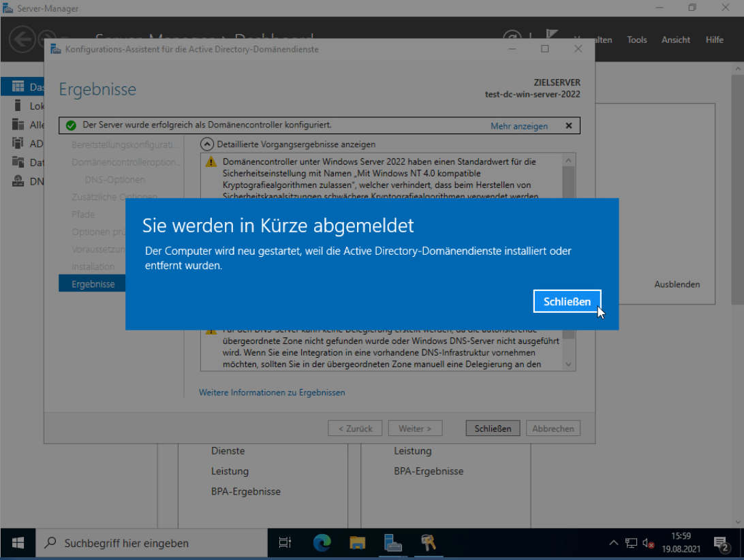The width and height of the screenshot is (744, 560).
Task: Open the Windows notification center icon
Action: [722, 544]
